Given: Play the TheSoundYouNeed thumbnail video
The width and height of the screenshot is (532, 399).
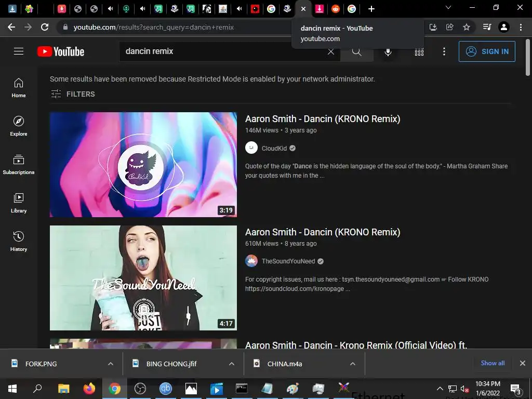Looking at the screenshot, I should point(143,278).
